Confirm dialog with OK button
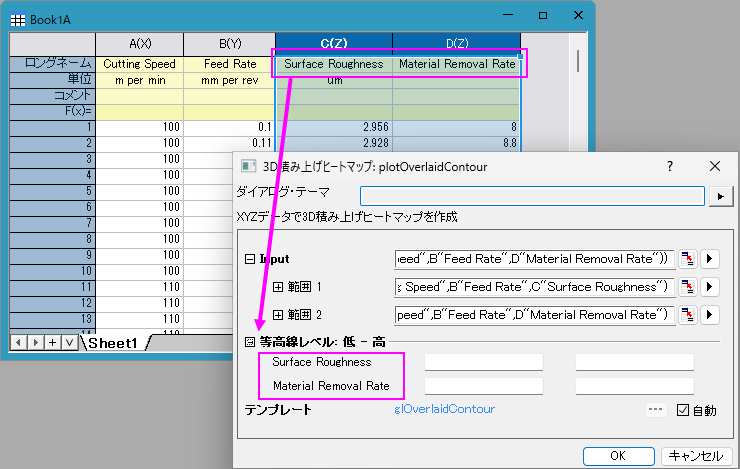 (618, 456)
